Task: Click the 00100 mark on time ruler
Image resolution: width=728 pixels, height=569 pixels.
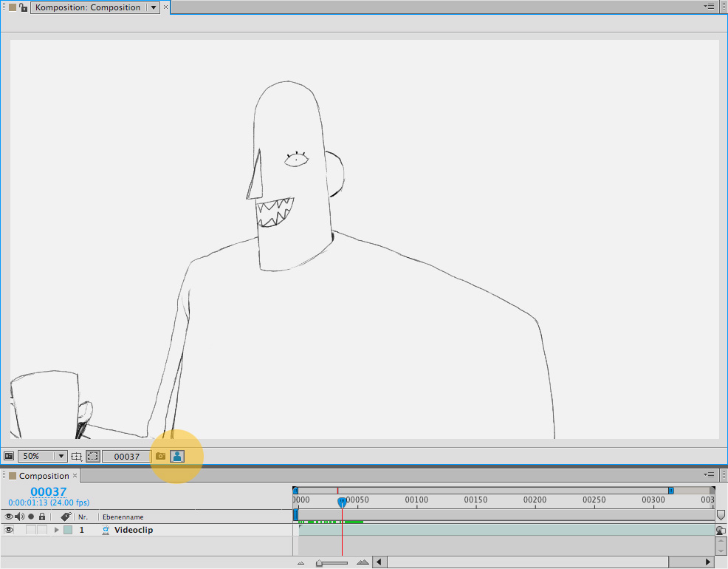Action: [416, 500]
